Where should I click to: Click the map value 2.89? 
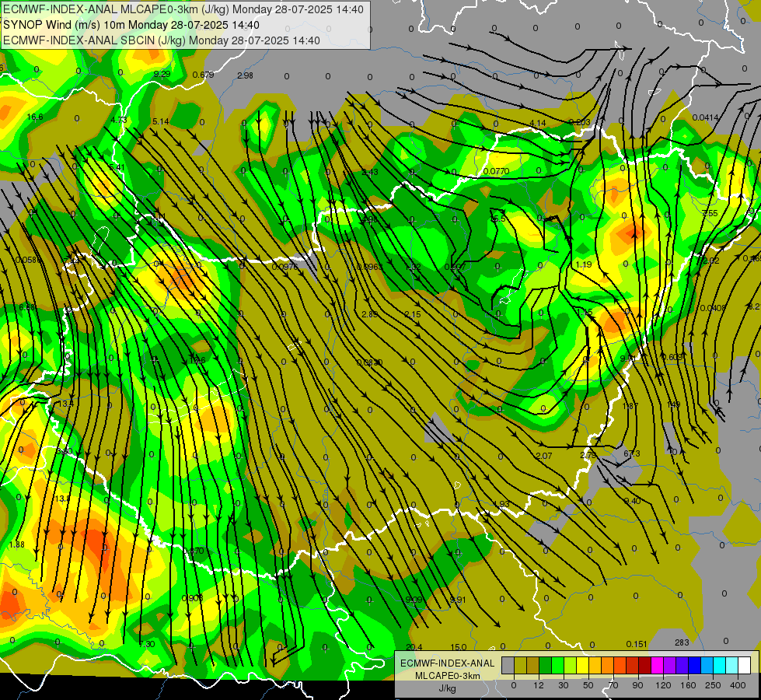pyautogui.click(x=369, y=314)
